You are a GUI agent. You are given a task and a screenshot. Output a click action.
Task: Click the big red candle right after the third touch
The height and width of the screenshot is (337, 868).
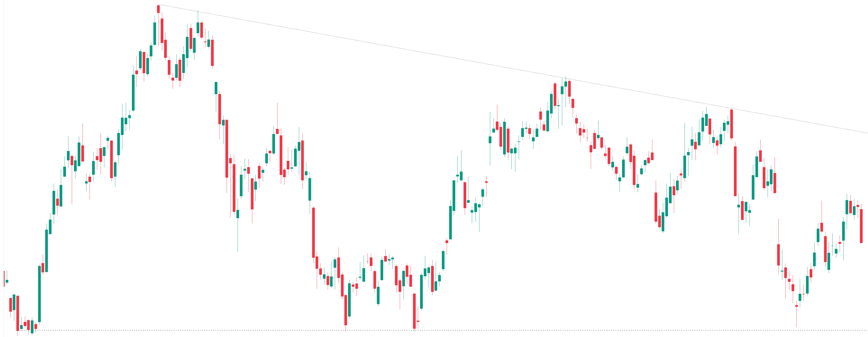[735, 171]
